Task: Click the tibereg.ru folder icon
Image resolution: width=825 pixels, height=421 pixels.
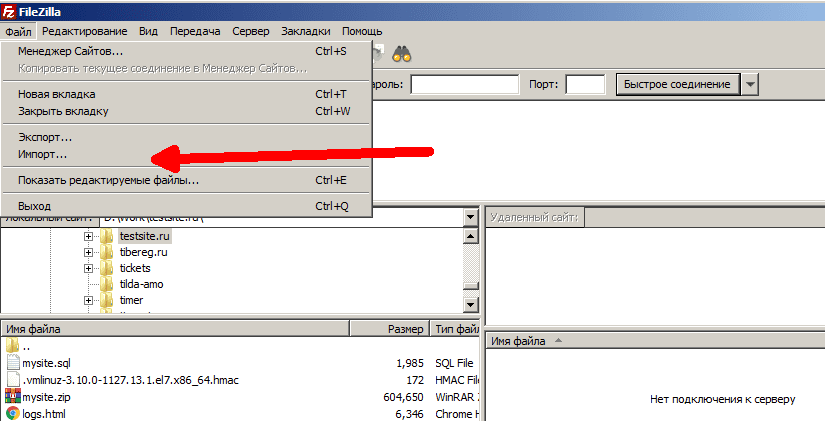Action: click(107, 252)
